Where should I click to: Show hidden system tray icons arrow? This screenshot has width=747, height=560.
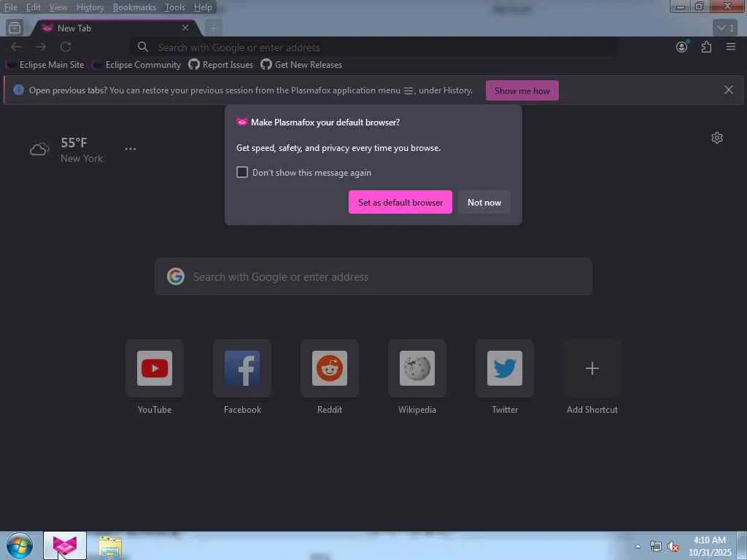[x=638, y=546]
